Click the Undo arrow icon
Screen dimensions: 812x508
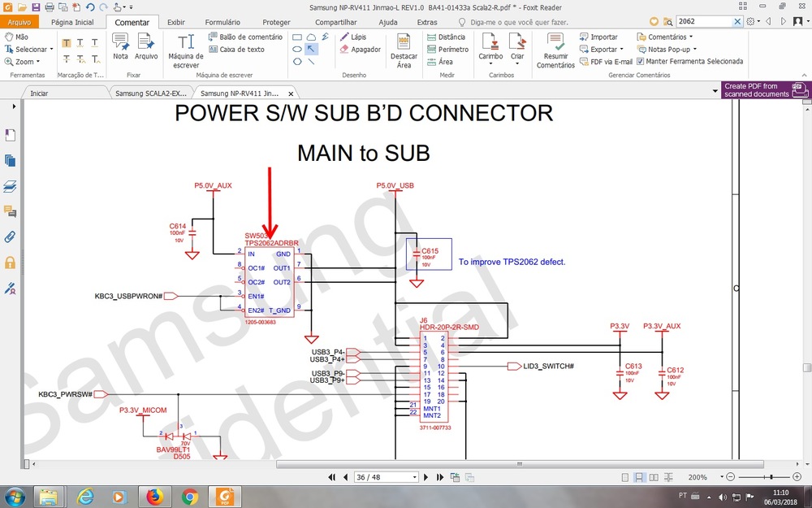click(90, 7)
